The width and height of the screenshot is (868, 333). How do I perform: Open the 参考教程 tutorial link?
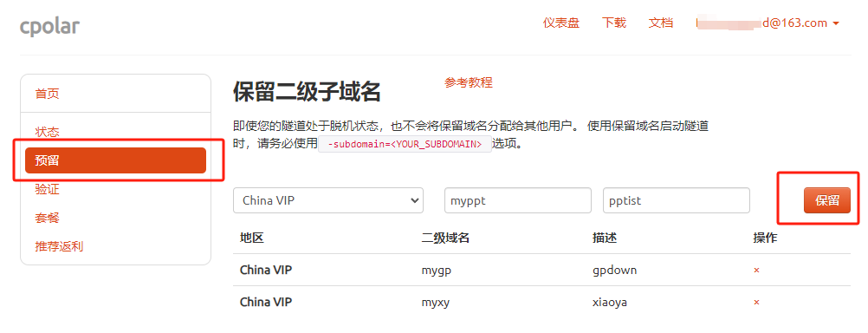(x=469, y=83)
